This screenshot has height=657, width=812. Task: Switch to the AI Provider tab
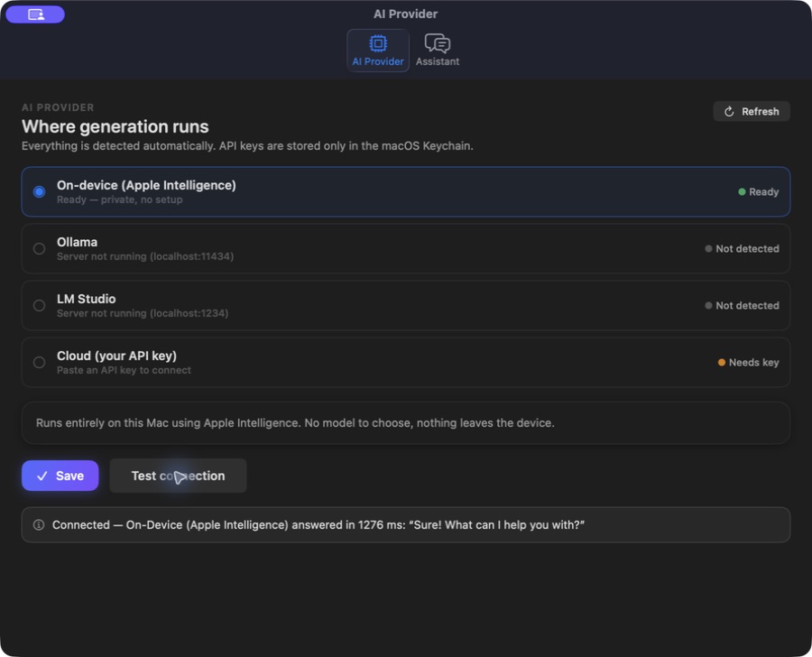378,51
